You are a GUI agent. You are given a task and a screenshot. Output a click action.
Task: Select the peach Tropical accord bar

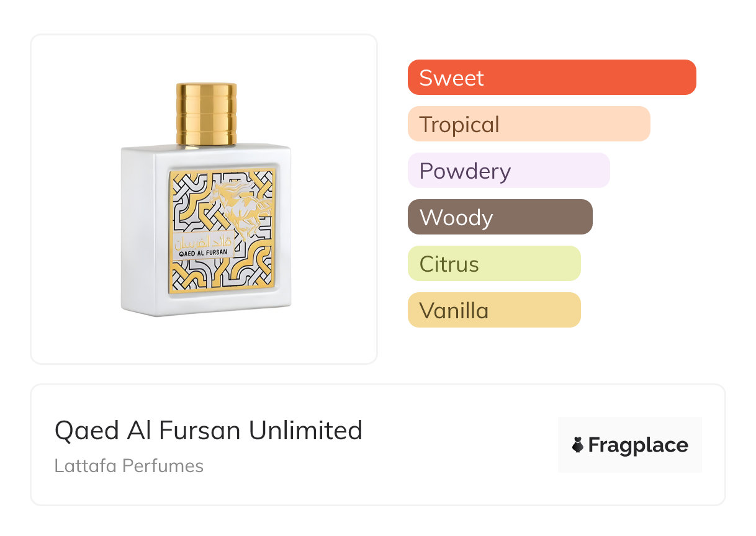click(528, 124)
